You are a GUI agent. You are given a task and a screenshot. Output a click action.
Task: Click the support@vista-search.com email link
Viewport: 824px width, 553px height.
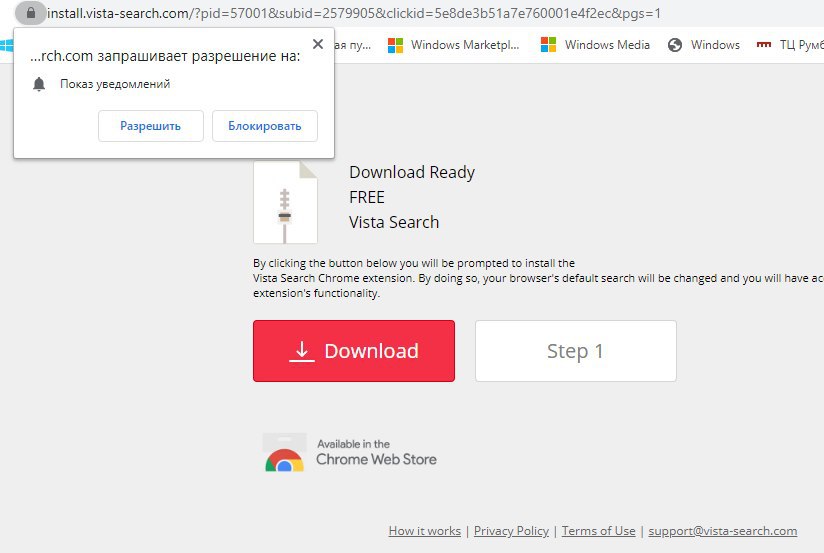(x=723, y=531)
